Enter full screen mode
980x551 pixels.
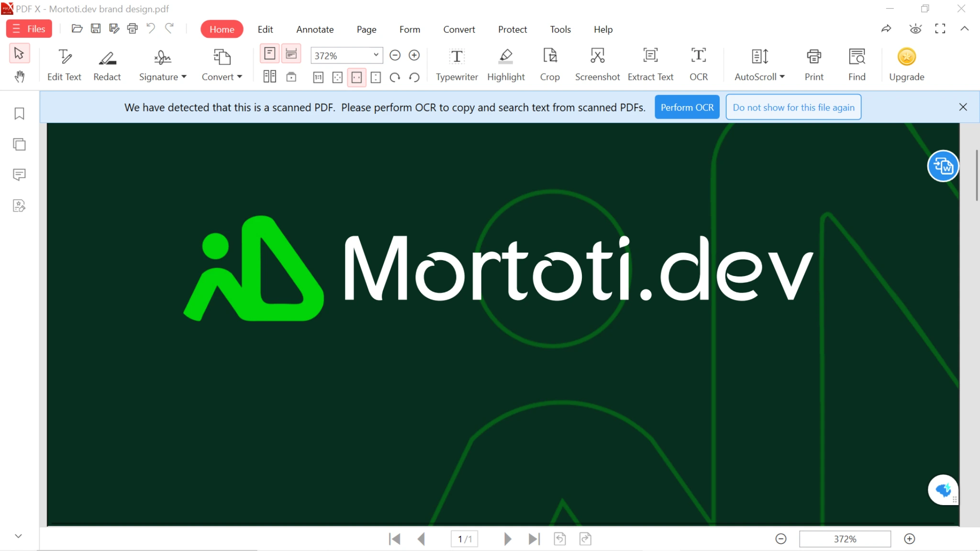click(940, 29)
